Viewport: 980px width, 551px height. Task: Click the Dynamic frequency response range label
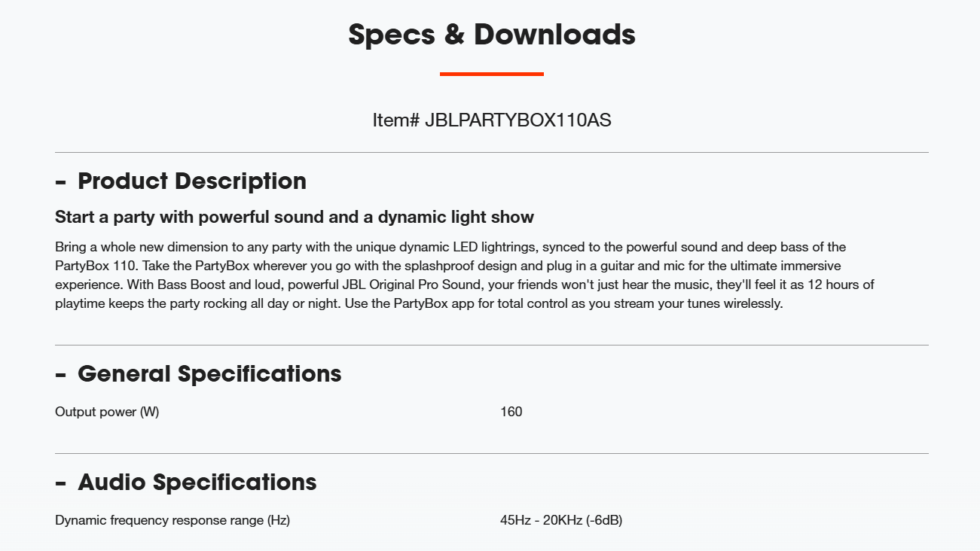(172, 520)
